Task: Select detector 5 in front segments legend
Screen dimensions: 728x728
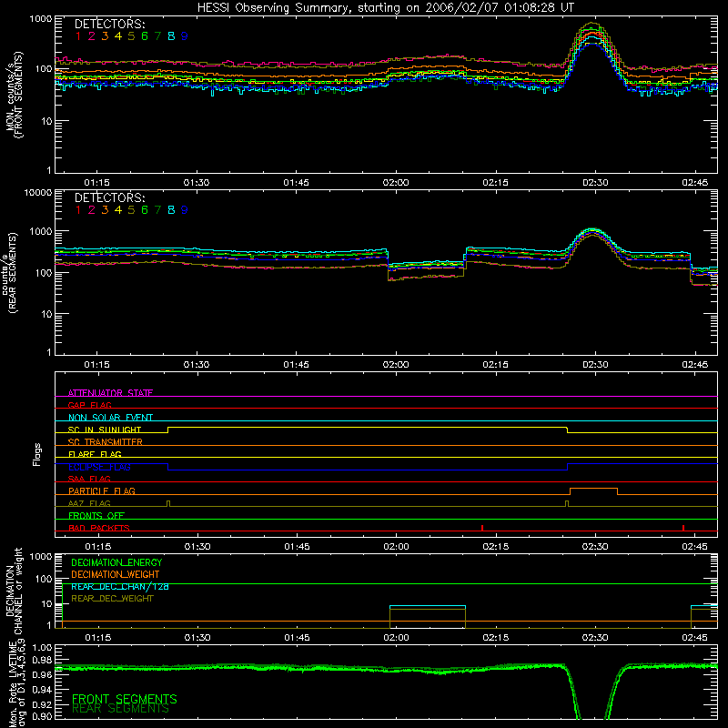Action: [131, 36]
